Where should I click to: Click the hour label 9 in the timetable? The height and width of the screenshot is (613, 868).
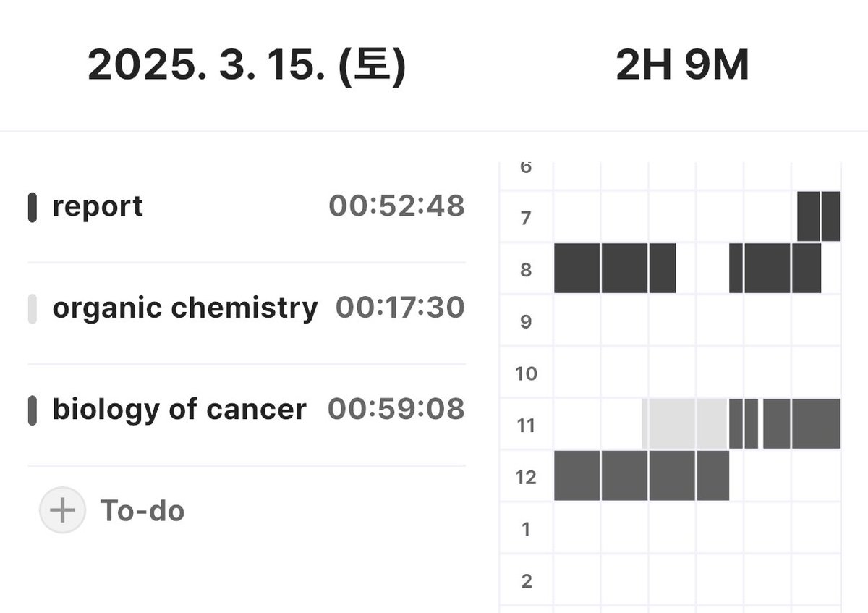pos(526,321)
